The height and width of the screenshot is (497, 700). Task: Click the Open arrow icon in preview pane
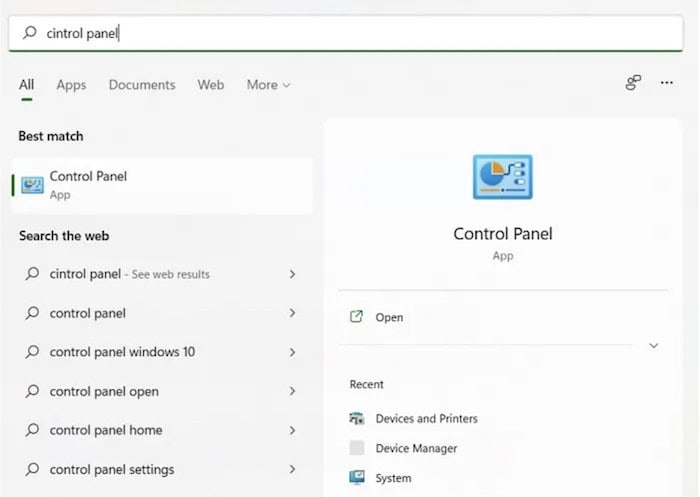[356, 317]
